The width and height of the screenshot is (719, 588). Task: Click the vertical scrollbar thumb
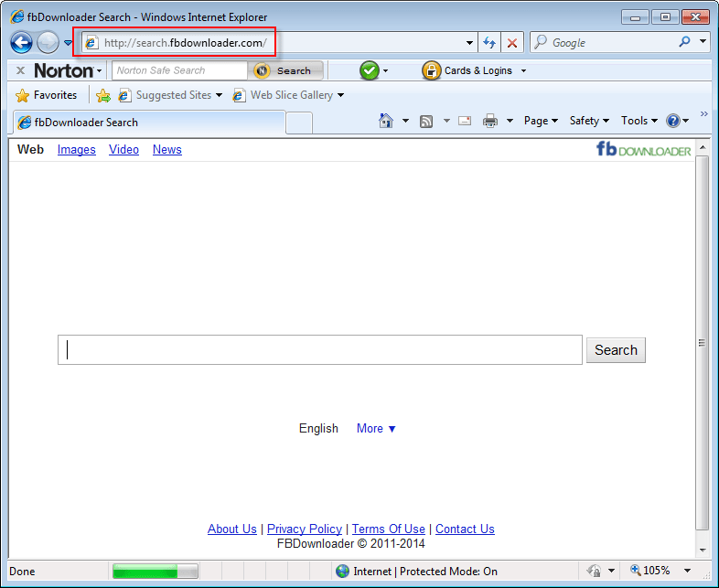[x=702, y=343]
